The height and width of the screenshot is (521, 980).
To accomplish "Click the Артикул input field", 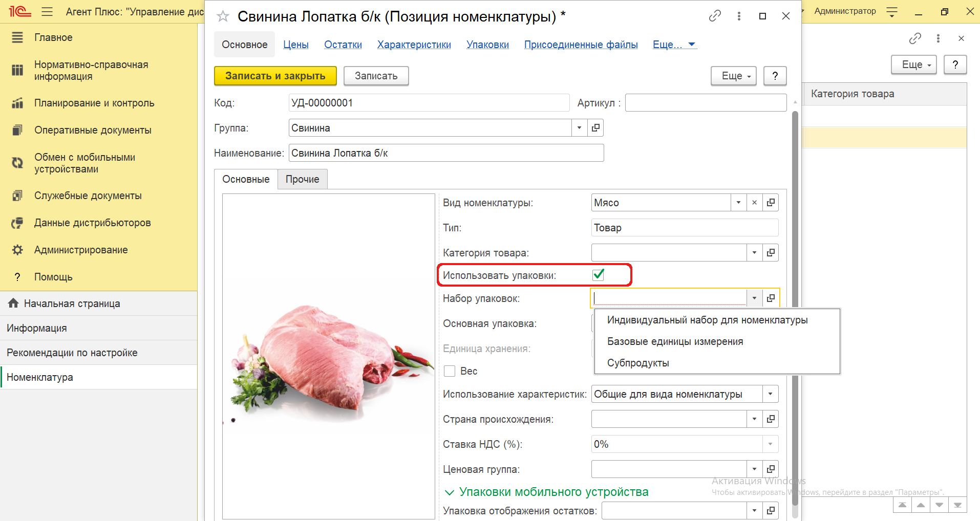I will pyautogui.click(x=706, y=103).
